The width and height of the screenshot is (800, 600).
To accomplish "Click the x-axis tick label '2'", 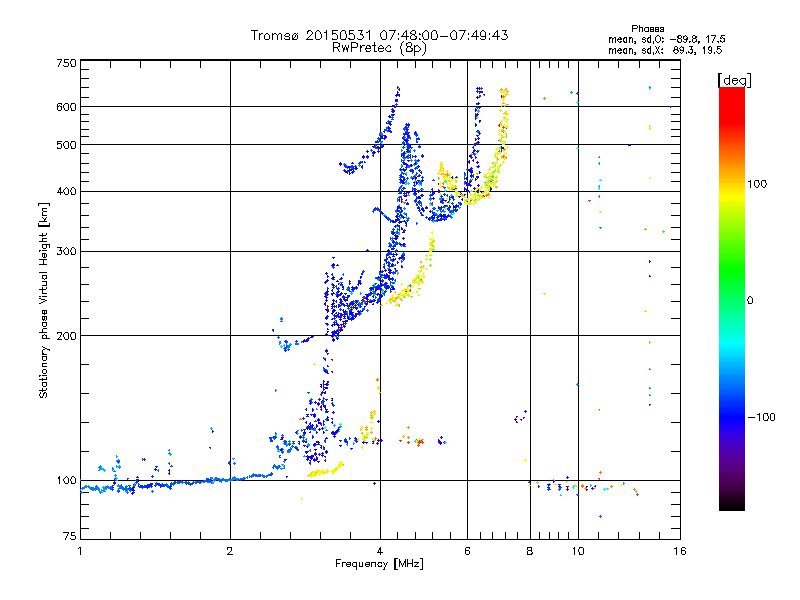I will coord(230,551).
